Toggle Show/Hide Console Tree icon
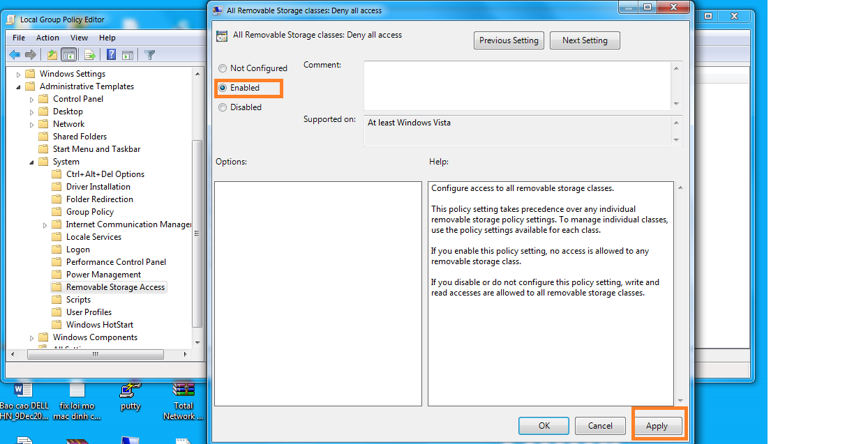The image size is (868, 444). point(69,55)
